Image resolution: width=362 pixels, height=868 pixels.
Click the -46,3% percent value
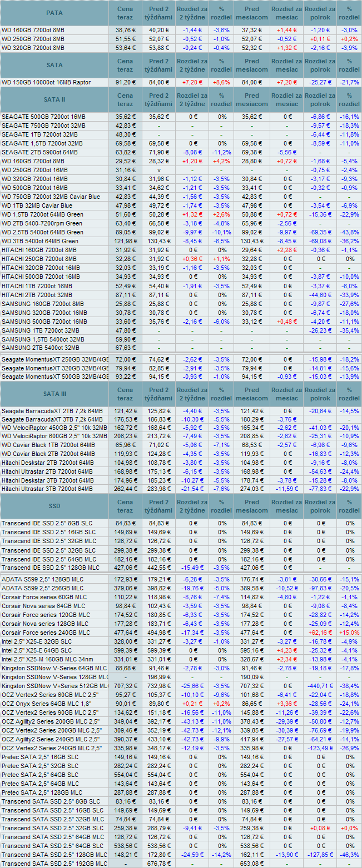click(350, 855)
